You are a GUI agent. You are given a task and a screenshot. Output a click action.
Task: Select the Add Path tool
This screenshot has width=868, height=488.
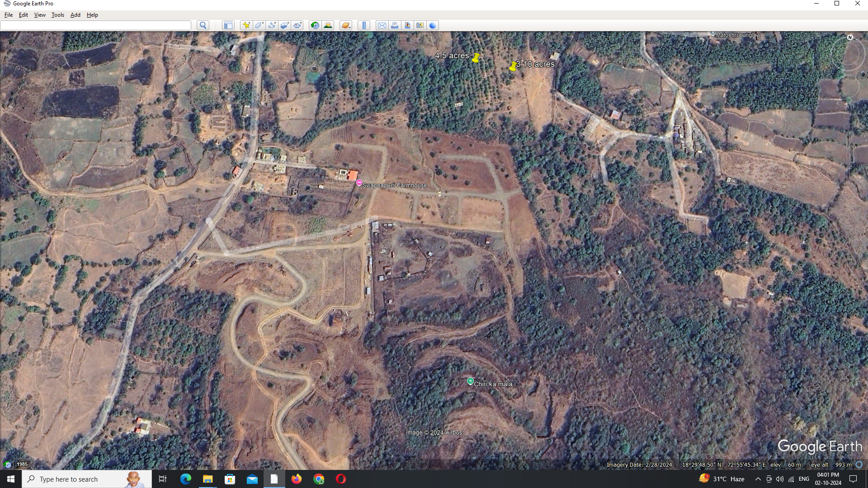(x=272, y=25)
